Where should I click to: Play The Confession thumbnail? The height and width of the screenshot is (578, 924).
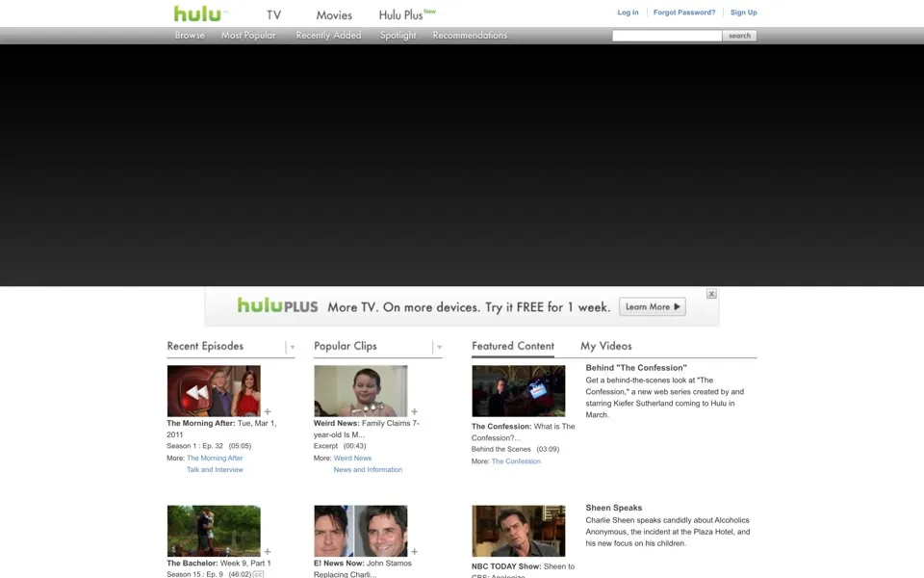pos(518,391)
